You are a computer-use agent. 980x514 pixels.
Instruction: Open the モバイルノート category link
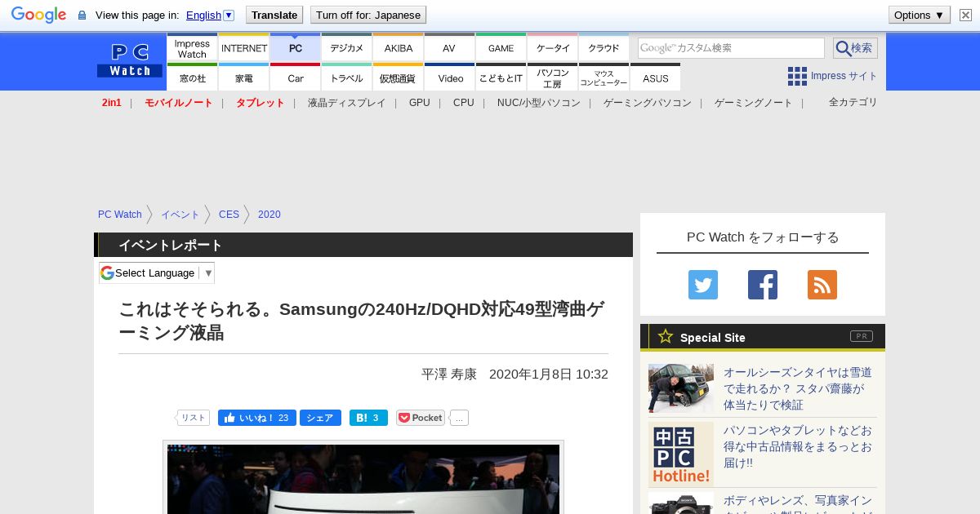179,103
